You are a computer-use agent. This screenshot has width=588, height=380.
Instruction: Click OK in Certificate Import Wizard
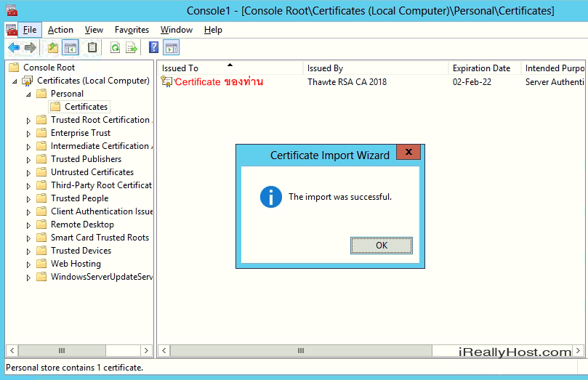(382, 246)
